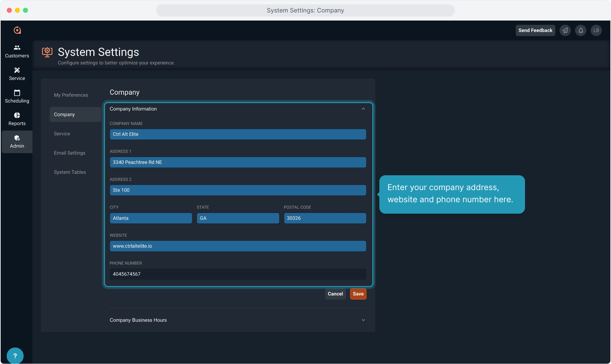Select the Email Settings tab
Viewport: 611px width, 364px height.
point(69,153)
